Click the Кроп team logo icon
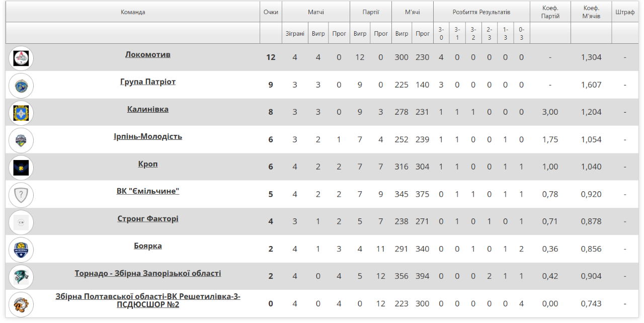 coord(21,168)
